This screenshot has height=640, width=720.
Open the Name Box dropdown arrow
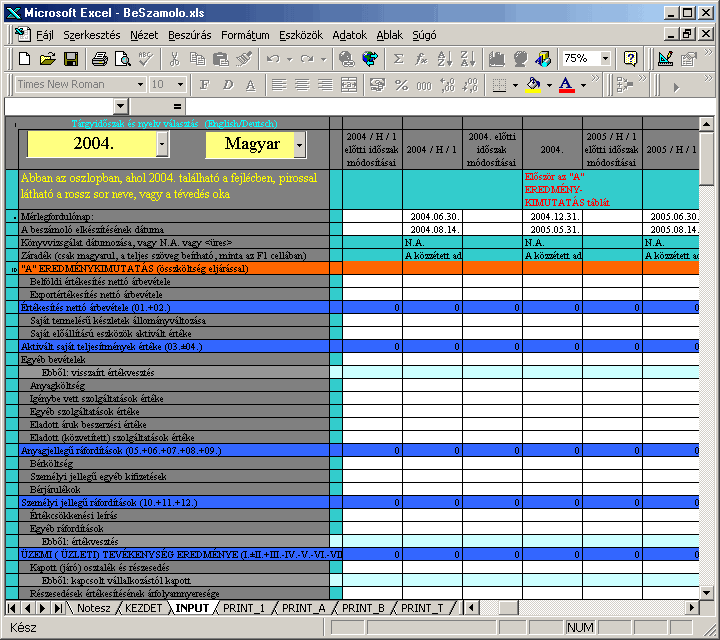pyautogui.click(x=120, y=106)
